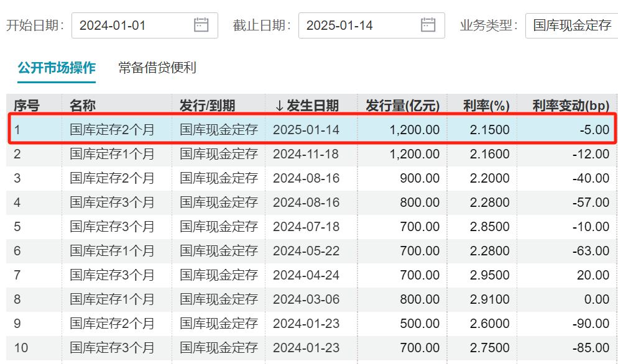Switch to the 公开市场操作 tab
The height and width of the screenshot is (364, 618).
(57, 68)
